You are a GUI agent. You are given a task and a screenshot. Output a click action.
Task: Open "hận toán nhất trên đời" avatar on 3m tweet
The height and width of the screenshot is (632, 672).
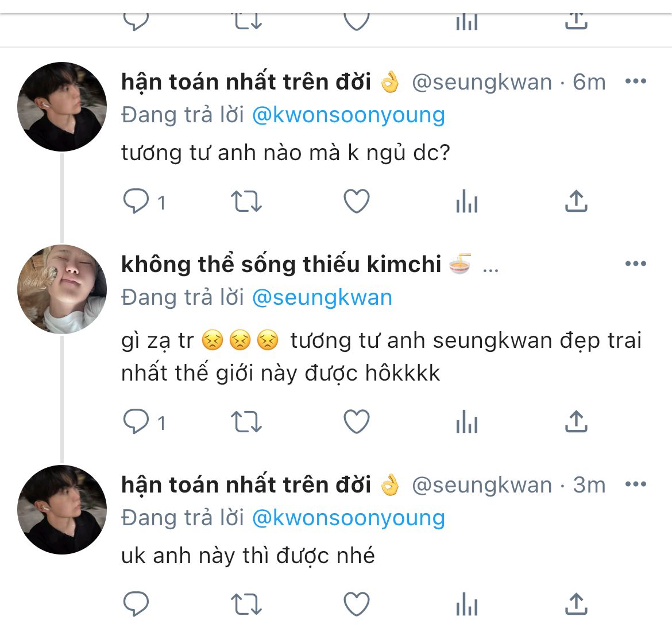click(x=62, y=510)
